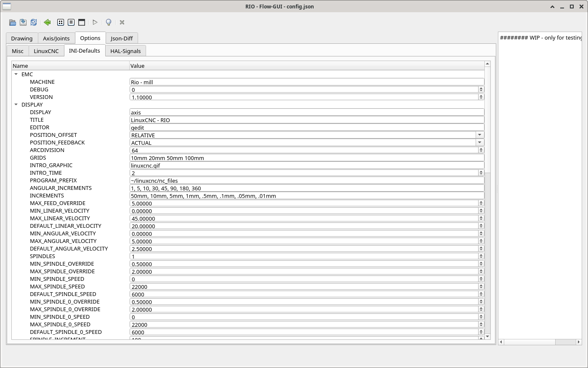The height and width of the screenshot is (368, 588).
Task: Open the POSITION_OFFSET dropdown
Action: coord(479,135)
